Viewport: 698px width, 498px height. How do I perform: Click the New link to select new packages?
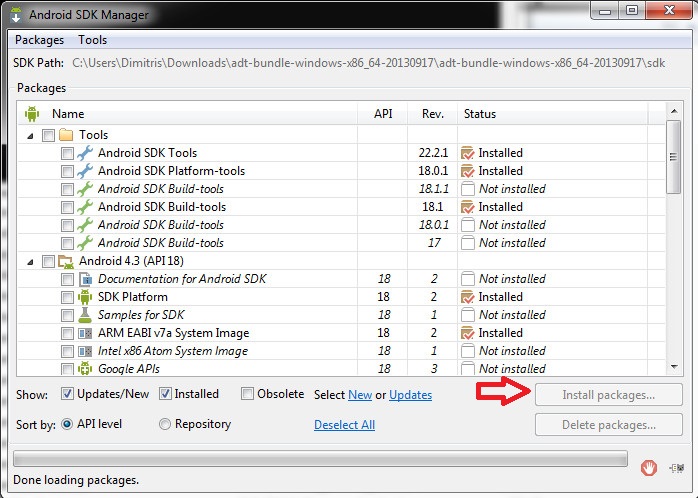tap(360, 395)
